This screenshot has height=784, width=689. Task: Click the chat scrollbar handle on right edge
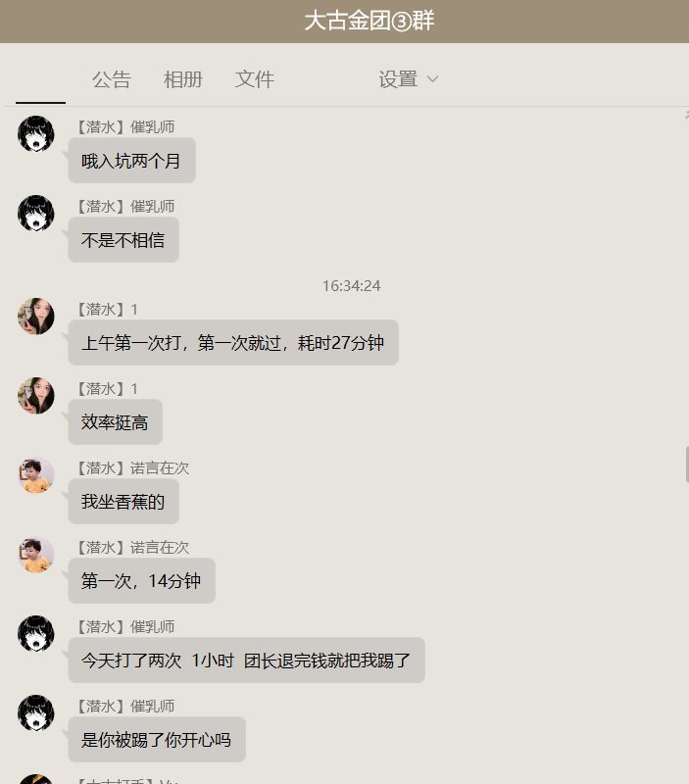[687, 465]
